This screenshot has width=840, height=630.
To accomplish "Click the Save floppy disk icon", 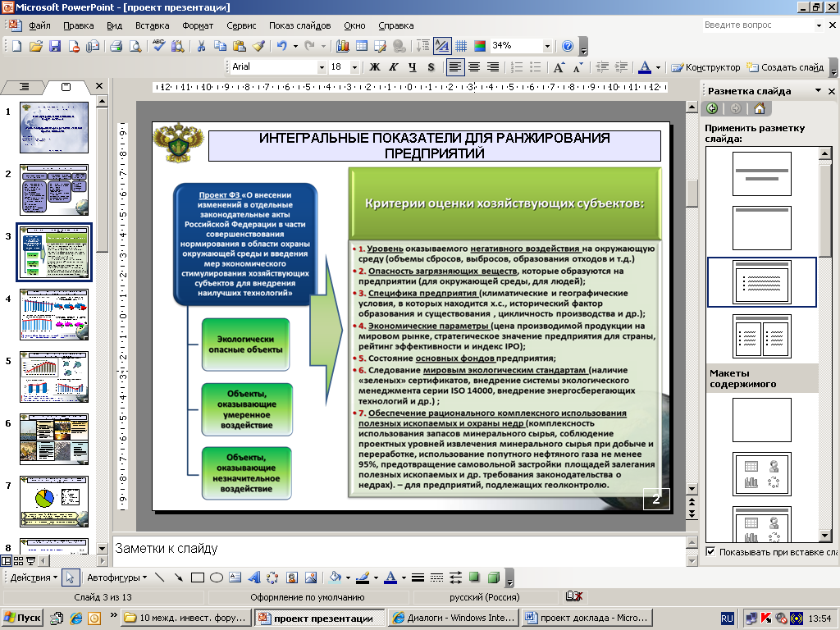I will pos(55,46).
